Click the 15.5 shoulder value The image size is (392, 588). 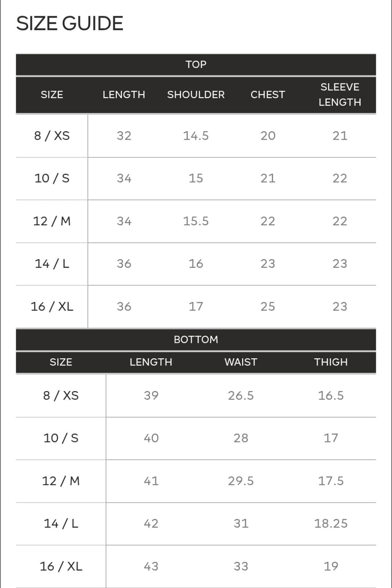click(x=196, y=221)
